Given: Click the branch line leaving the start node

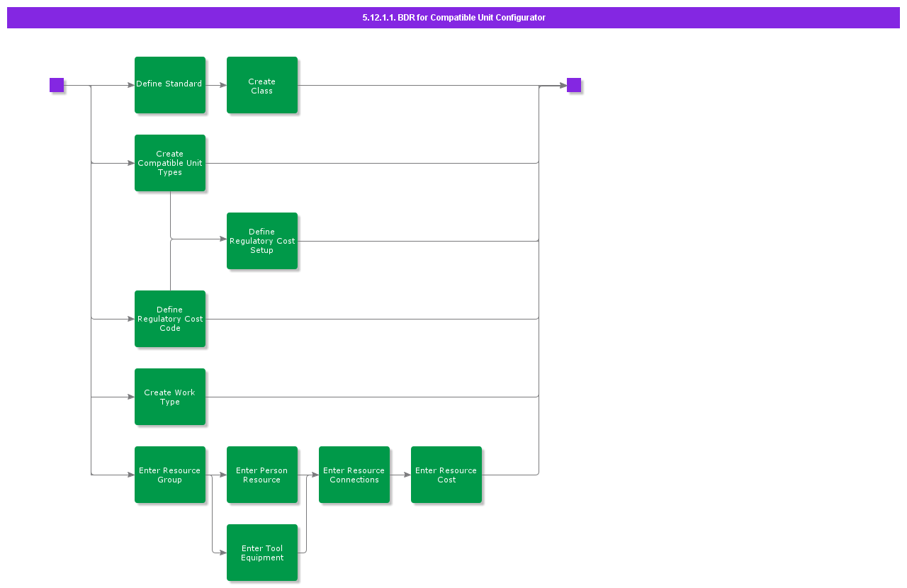Looking at the screenshot, I should (91, 213).
